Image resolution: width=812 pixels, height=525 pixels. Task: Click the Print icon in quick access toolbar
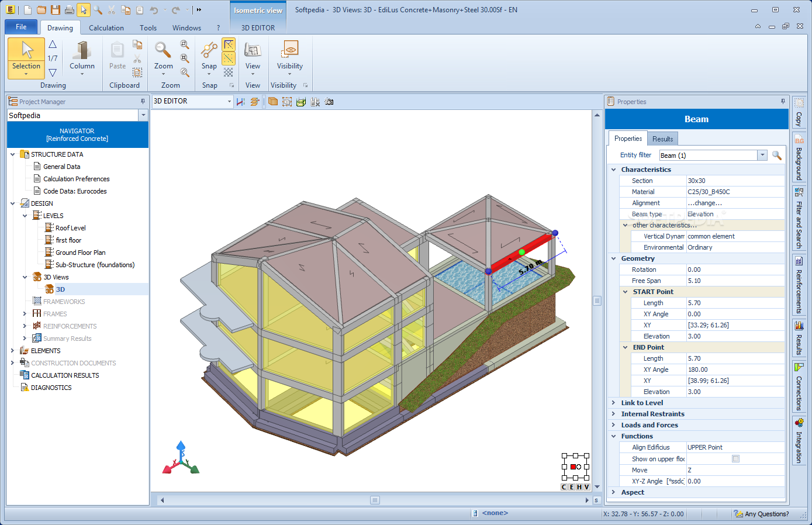point(70,10)
